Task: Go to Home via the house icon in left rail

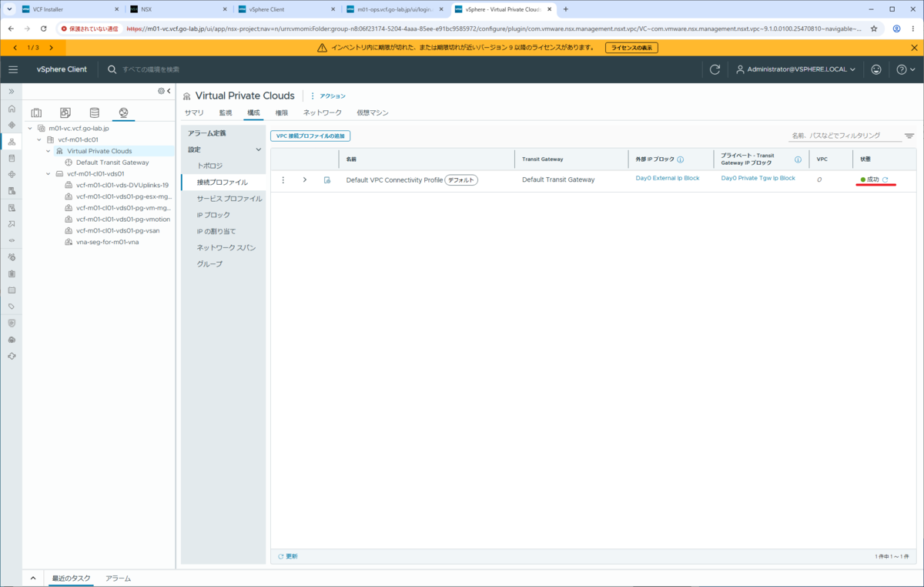Action: [x=12, y=108]
